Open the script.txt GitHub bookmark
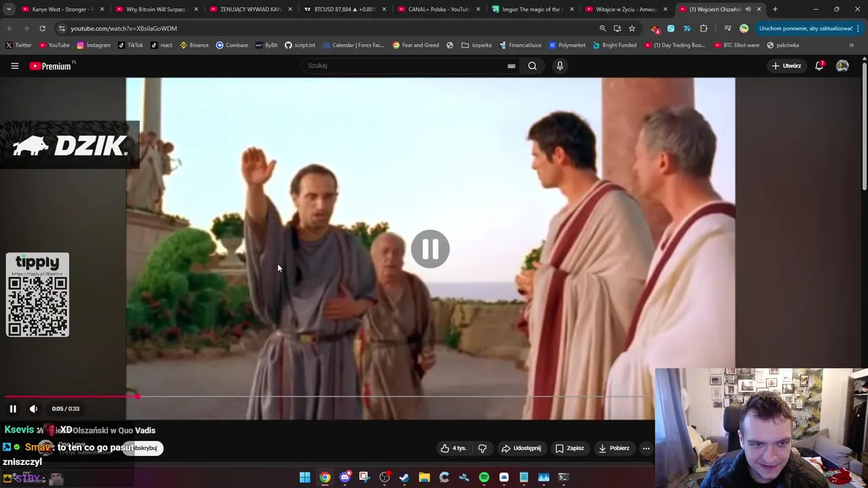 (300, 45)
